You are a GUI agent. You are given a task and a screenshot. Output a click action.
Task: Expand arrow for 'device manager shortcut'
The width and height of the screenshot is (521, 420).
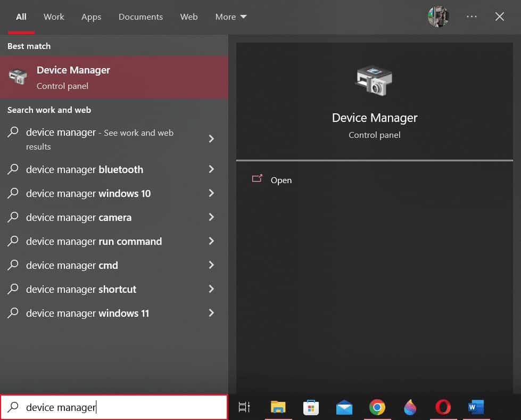(x=211, y=289)
